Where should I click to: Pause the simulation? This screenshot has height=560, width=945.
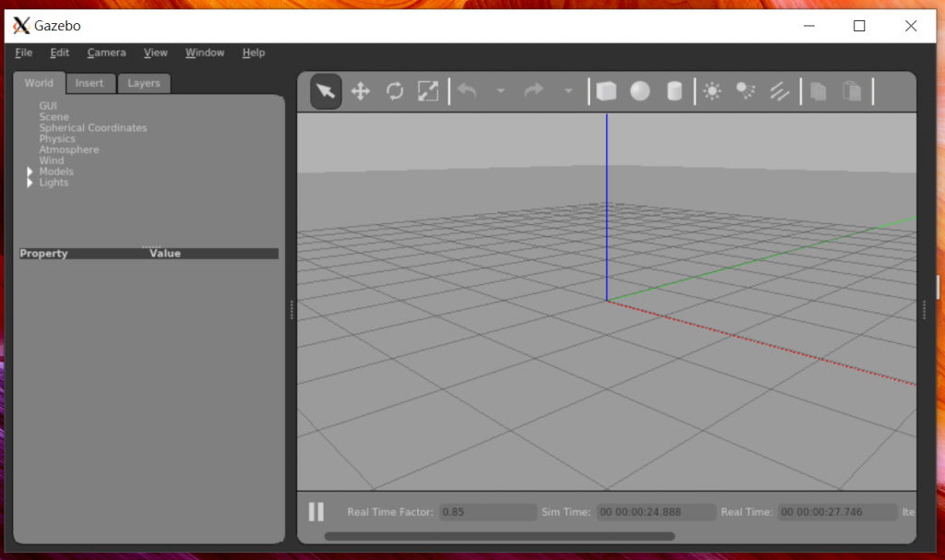coord(317,512)
